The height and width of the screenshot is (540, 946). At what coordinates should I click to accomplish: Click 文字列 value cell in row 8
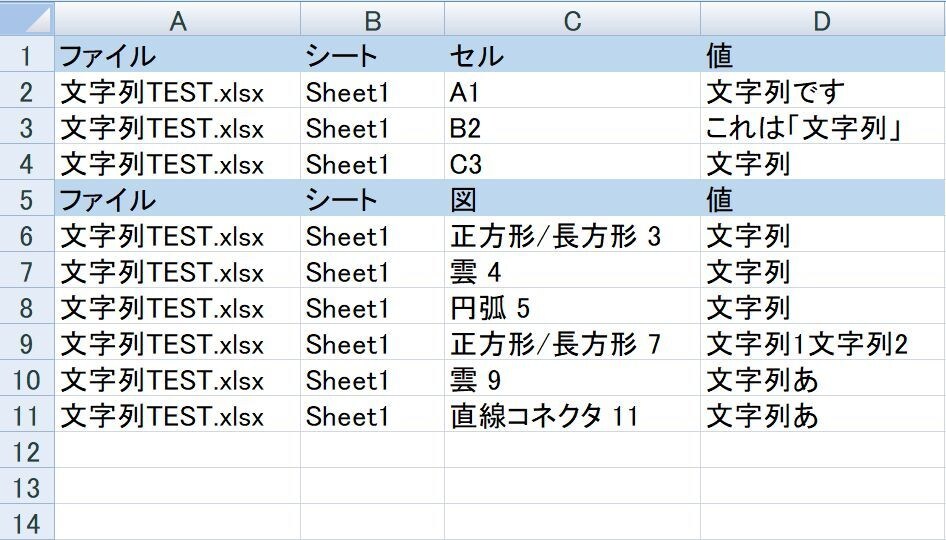[x=823, y=307]
